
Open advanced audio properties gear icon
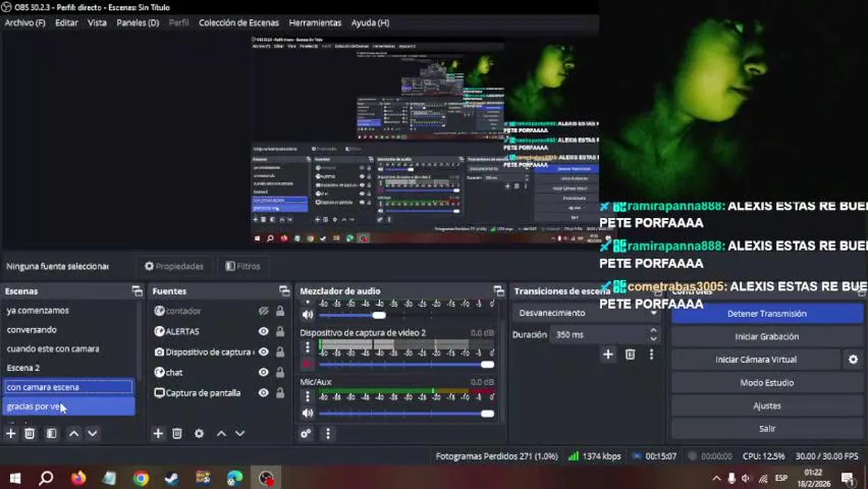tap(306, 433)
